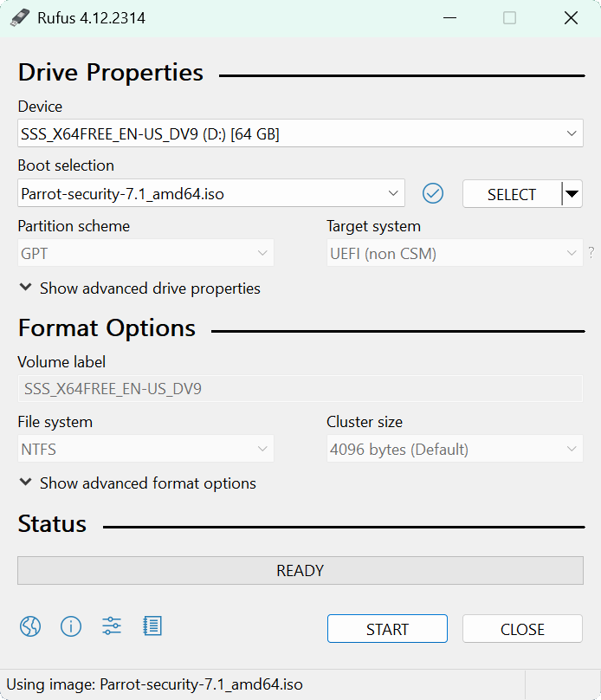
Task: Open the Partition scheme GPT dropdown
Action: [x=145, y=254]
